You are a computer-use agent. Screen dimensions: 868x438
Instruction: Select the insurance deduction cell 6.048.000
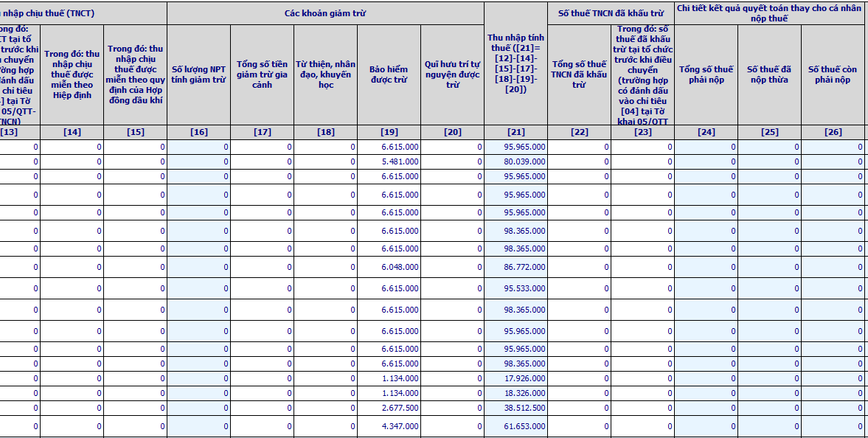[x=389, y=267]
